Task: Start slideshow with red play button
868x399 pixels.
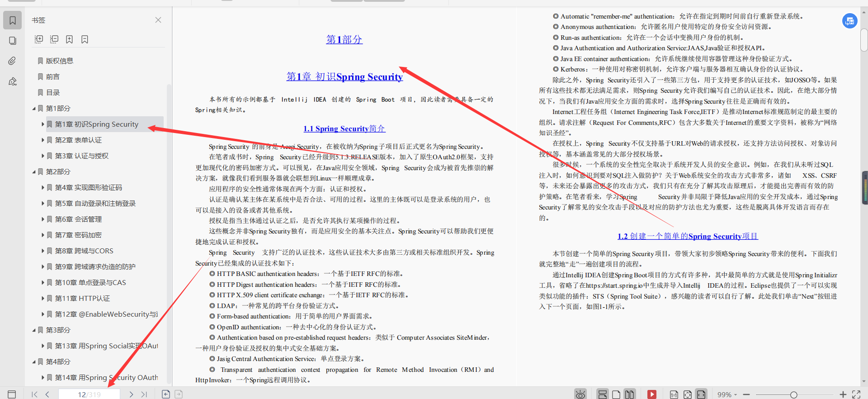Action: (x=652, y=394)
